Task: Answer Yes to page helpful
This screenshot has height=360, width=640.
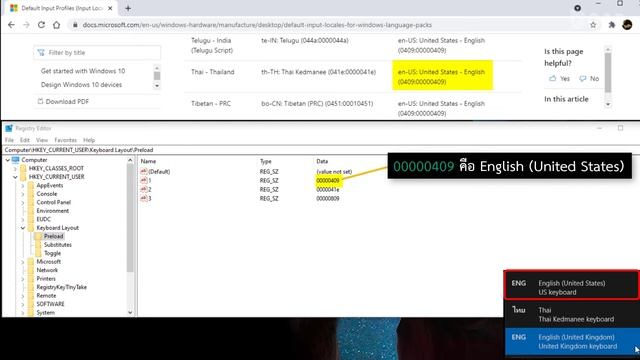Action: pos(560,78)
